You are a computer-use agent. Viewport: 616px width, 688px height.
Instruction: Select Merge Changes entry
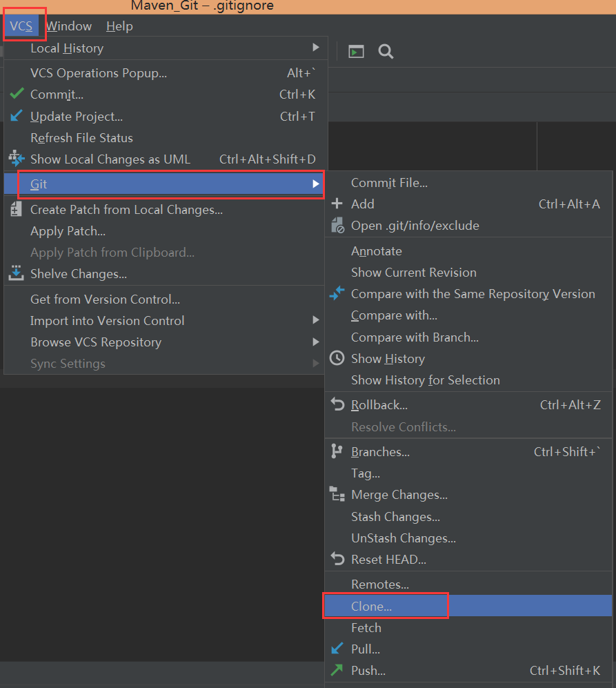[x=468, y=495]
